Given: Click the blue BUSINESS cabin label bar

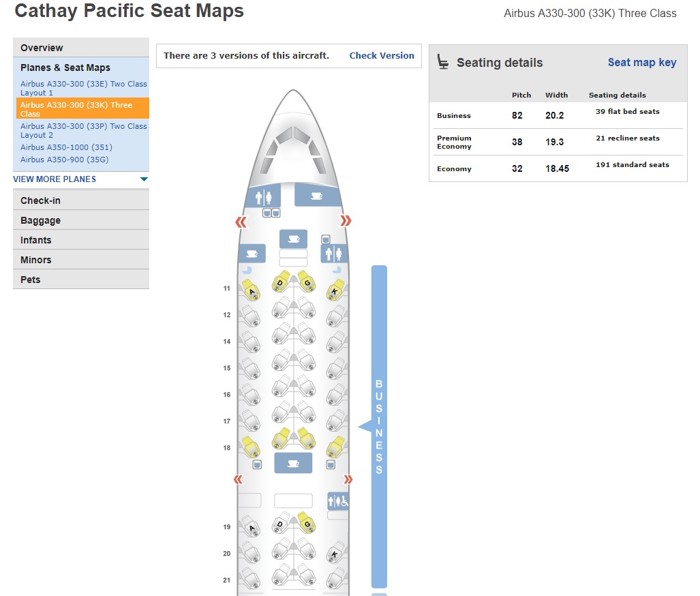Looking at the screenshot, I should [379, 426].
